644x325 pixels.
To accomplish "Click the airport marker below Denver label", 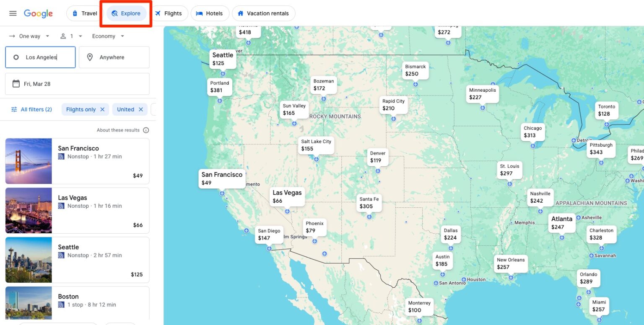I will tap(378, 171).
